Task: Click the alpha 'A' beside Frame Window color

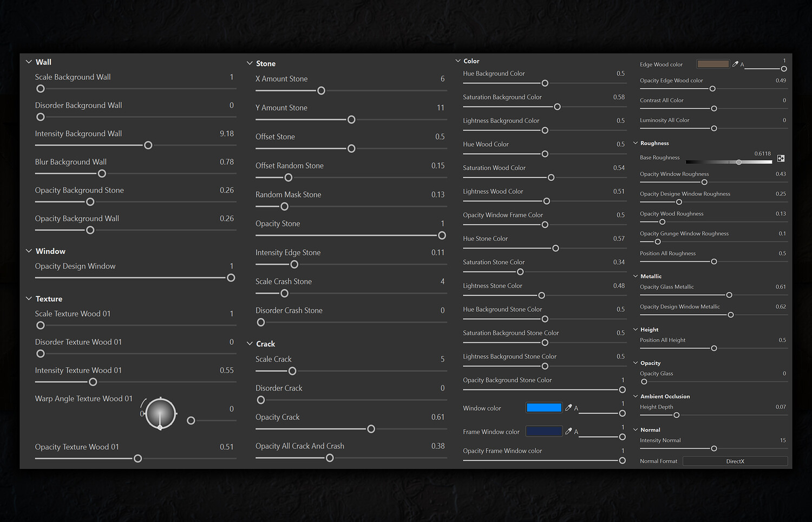Action: (576, 432)
